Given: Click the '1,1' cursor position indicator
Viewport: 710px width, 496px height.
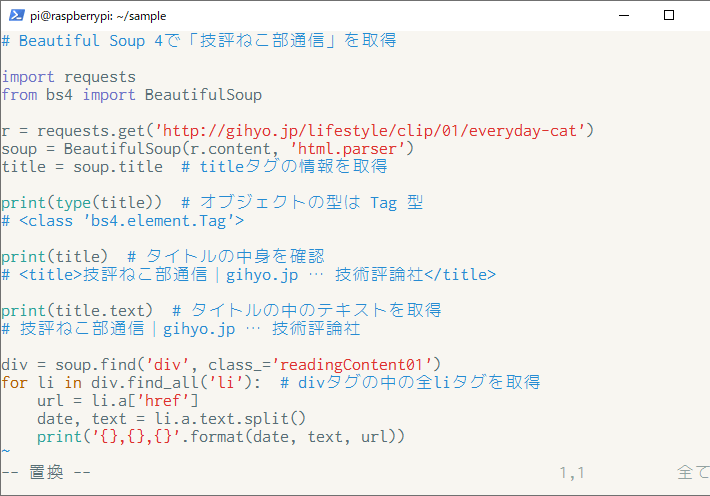Looking at the screenshot, I should 572,473.
